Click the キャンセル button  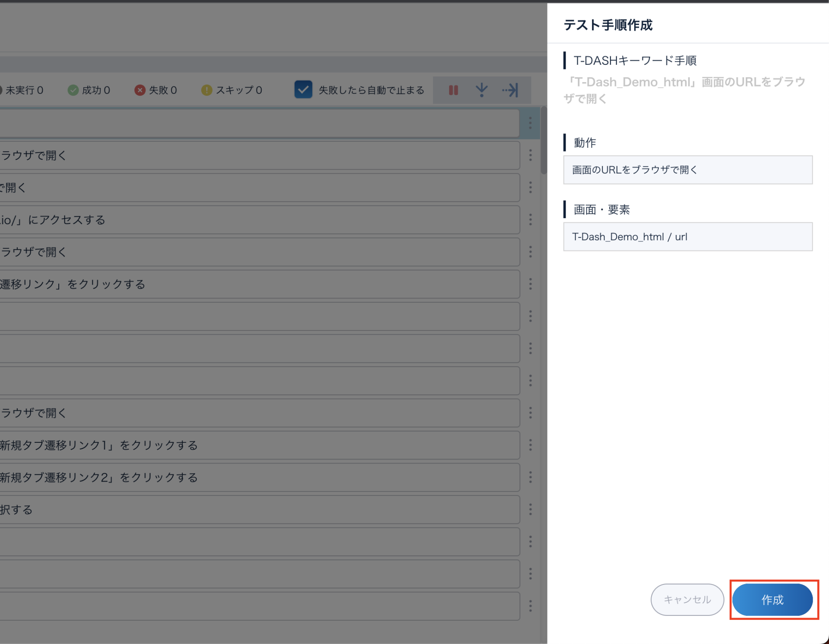point(687,600)
